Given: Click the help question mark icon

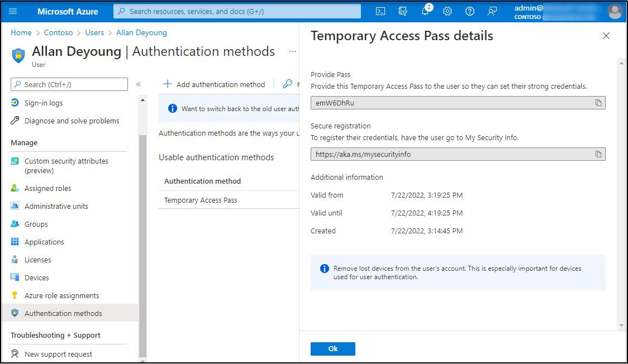Looking at the screenshot, I should tap(470, 11).
